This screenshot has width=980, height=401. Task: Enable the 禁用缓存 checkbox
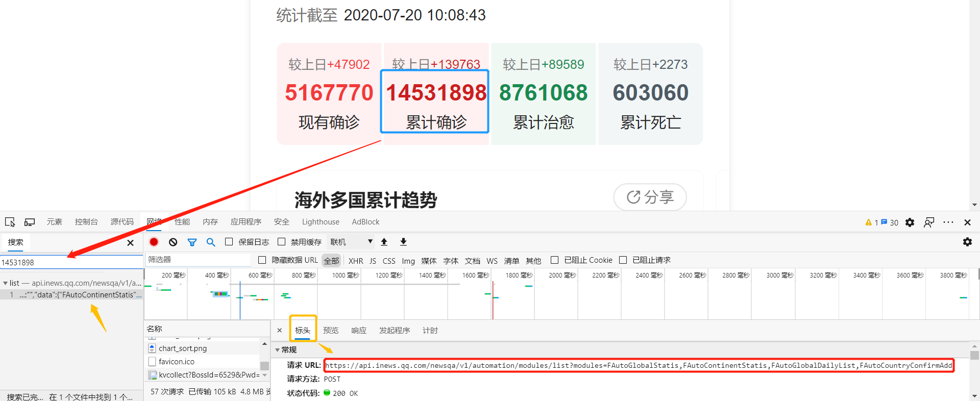[282, 242]
